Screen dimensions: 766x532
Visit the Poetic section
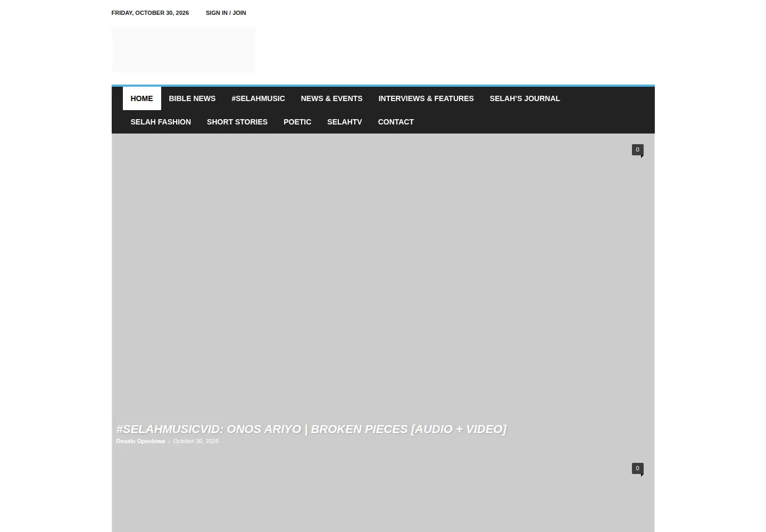click(297, 122)
